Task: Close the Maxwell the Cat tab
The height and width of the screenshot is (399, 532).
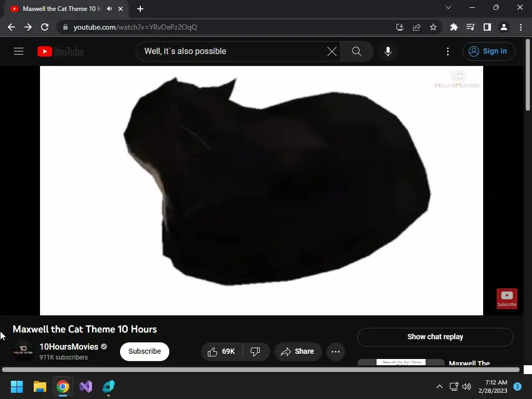Action: coord(121,9)
